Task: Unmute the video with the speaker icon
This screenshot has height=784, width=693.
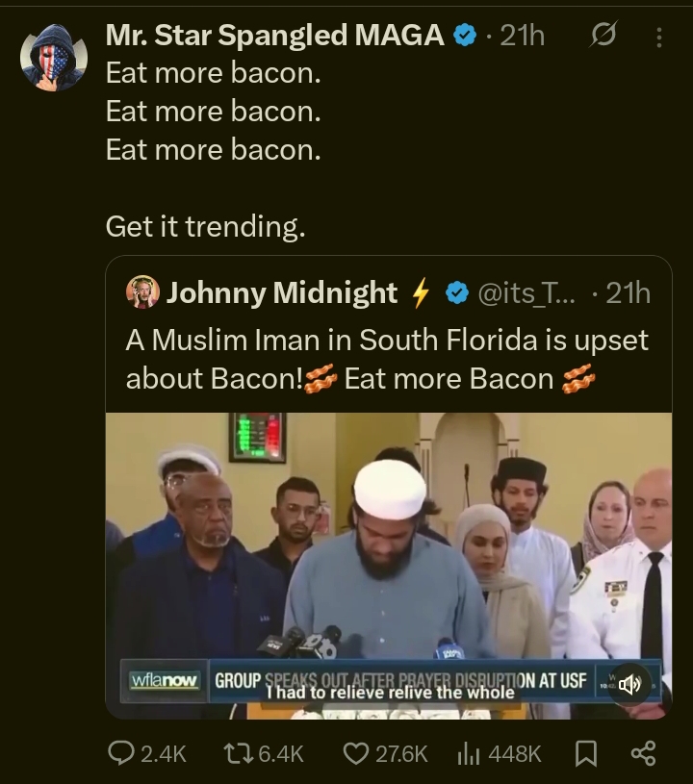Action: 629,685
